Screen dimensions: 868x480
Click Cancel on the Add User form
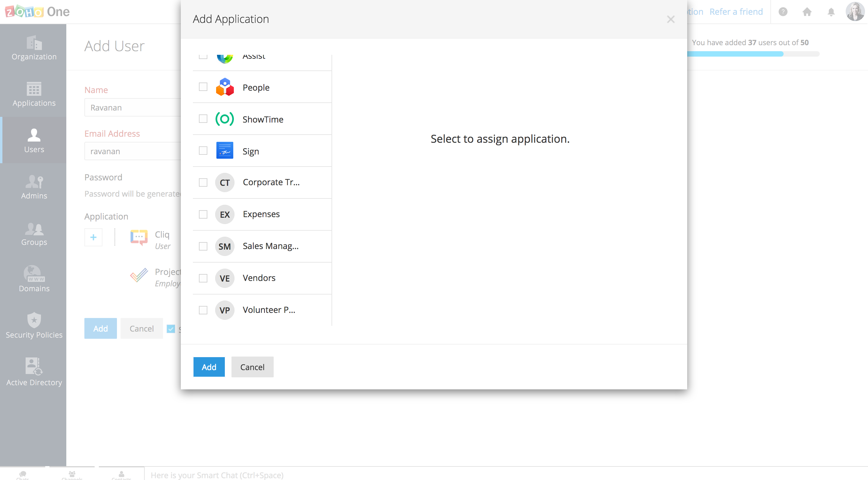pos(142,329)
